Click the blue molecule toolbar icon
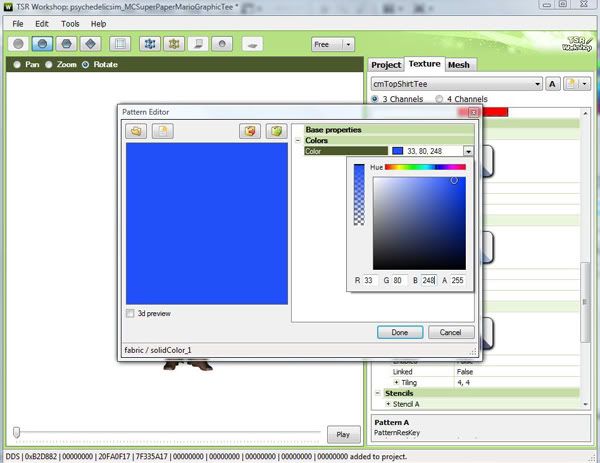The width and height of the screenshot is (600, 463). pyautogui.click(x=150, y=44)
